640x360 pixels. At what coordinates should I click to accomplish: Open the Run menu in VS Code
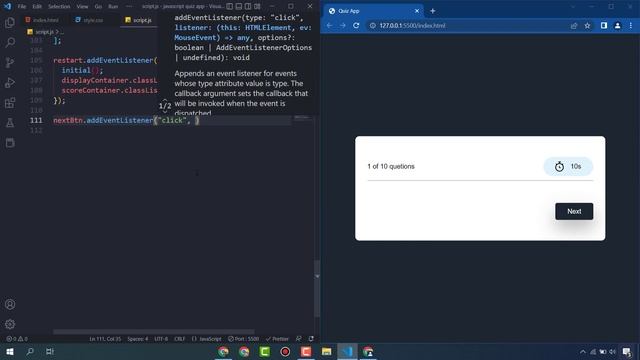pyautogui.click(x=113, y=7)
